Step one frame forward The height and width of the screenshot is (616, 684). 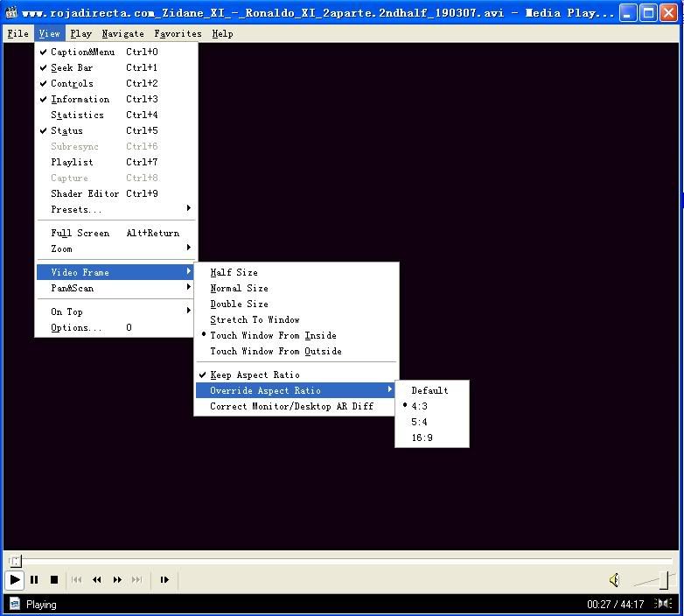pos(164,580)
